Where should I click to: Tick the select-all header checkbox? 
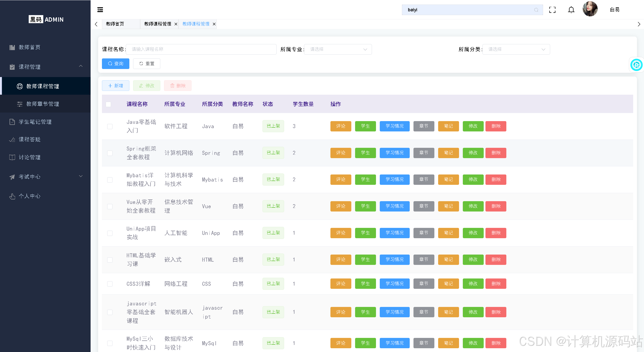click(108, 104)
